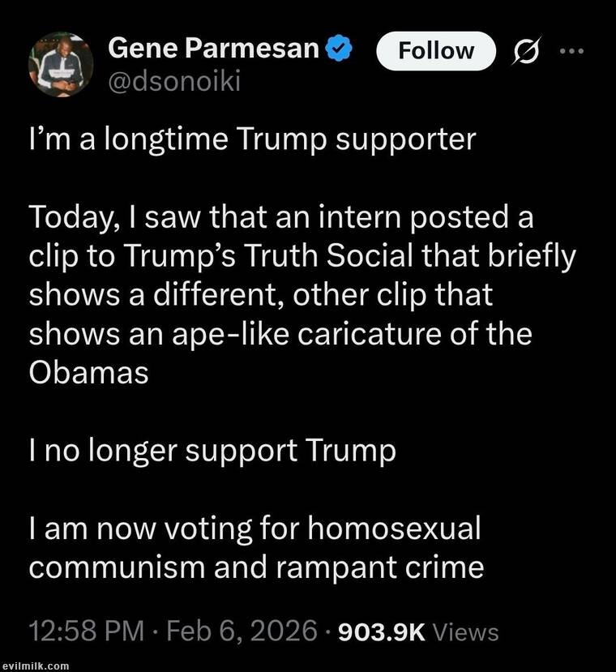Open Gene Parmesan's profile picture
This screenshot has height=672, width=616.
[x=61, y=65]
